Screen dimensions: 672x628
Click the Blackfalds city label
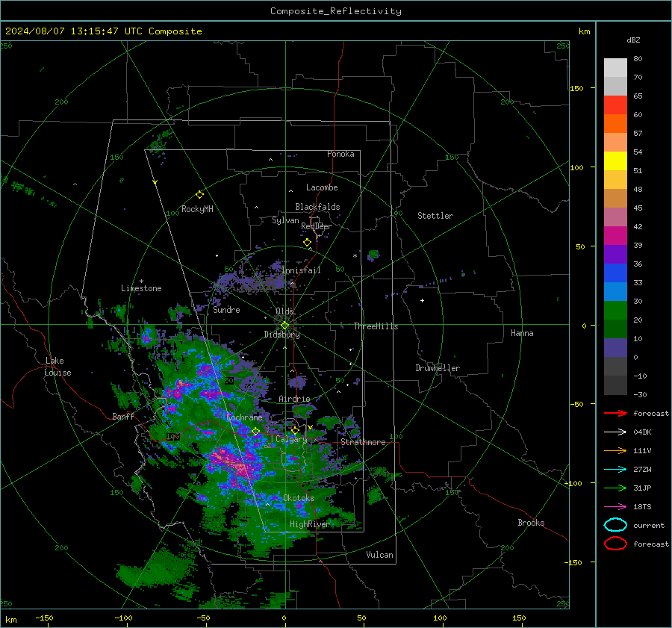coord(317,207)
